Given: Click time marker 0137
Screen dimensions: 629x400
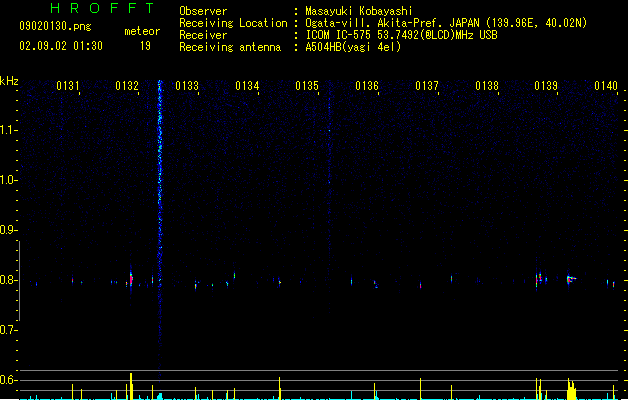Looking at the screenshot, I should pyautogui.click(x=427, y=86).
